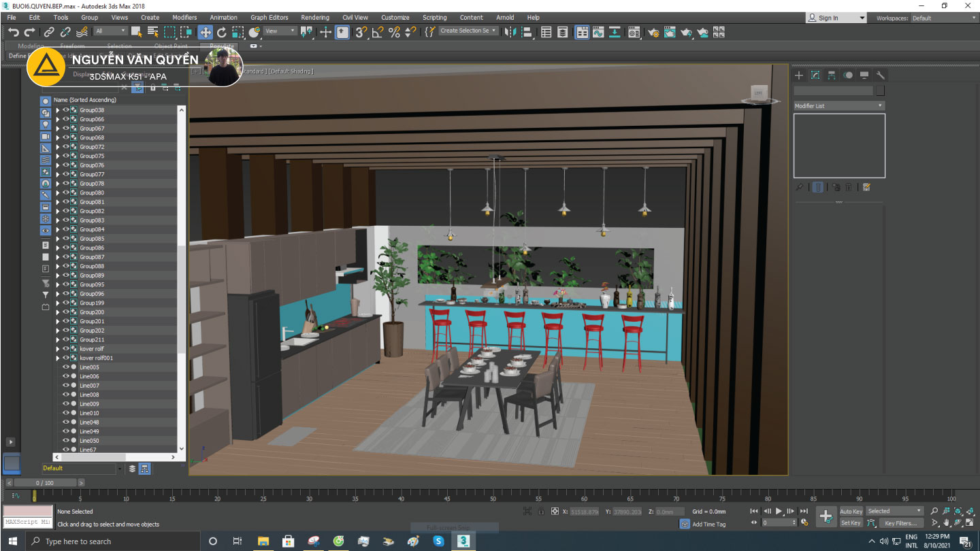Click the Undo arrow icon

click(13, 32)
